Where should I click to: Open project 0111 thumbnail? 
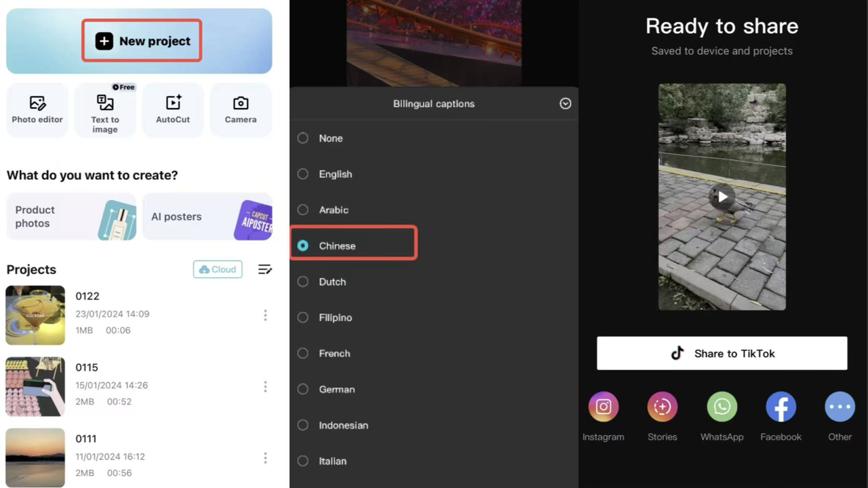35,457
